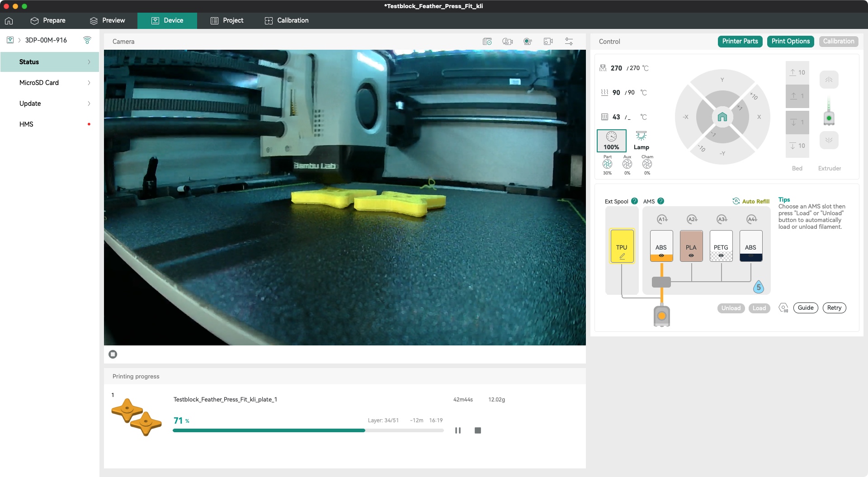Viewport: 868px width, 477px height.
Task: Expand the Update section
Action: click(50, 104)
